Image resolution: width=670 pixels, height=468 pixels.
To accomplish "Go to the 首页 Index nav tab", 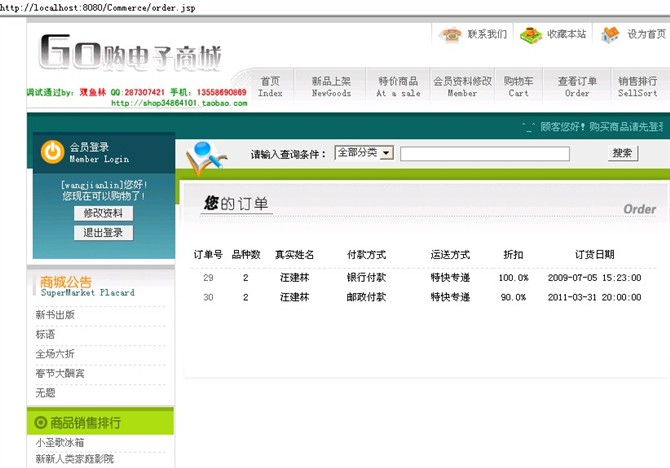I will pos(270,86).
